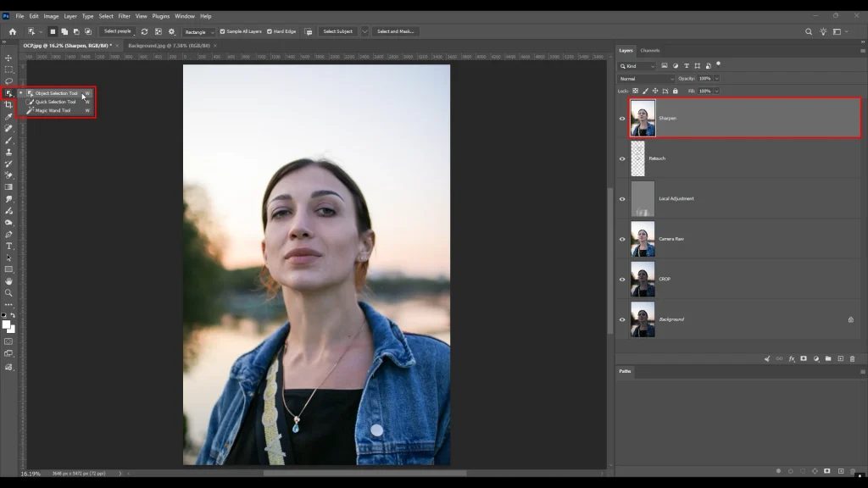This screenshot has height=488, width=868.
Task: Toggle Lock all padlock icon
Action: [676, 91]
